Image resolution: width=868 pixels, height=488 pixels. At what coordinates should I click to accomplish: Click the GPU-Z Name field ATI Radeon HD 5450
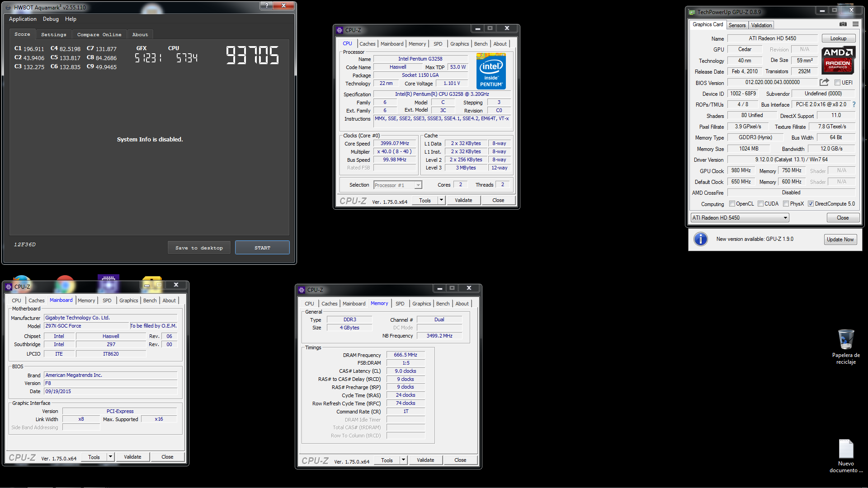[772, 38]
